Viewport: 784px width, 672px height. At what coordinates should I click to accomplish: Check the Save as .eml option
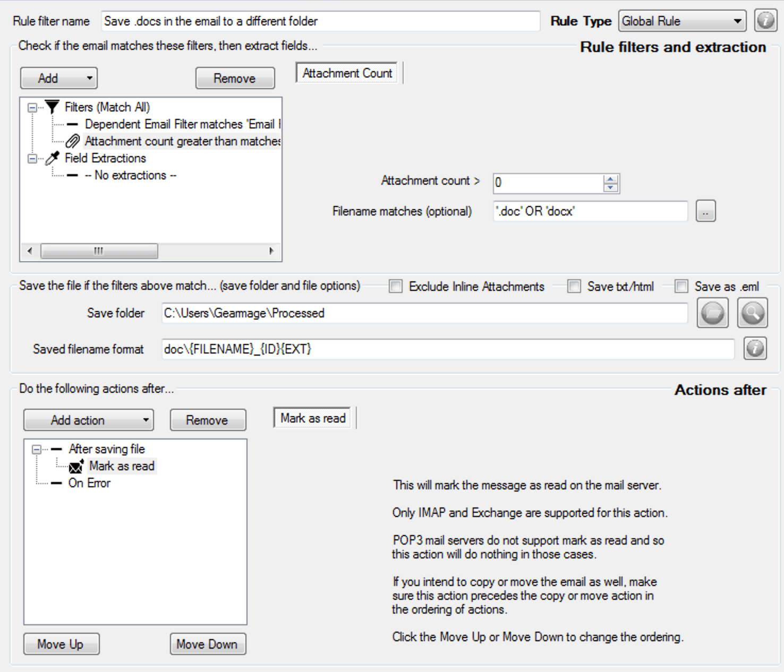click(x=681, y=287)
